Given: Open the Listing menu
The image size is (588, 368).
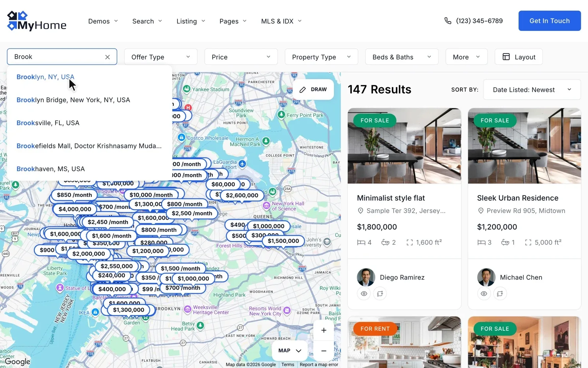Looking at the screenshot, I should [x=191, y=21].
